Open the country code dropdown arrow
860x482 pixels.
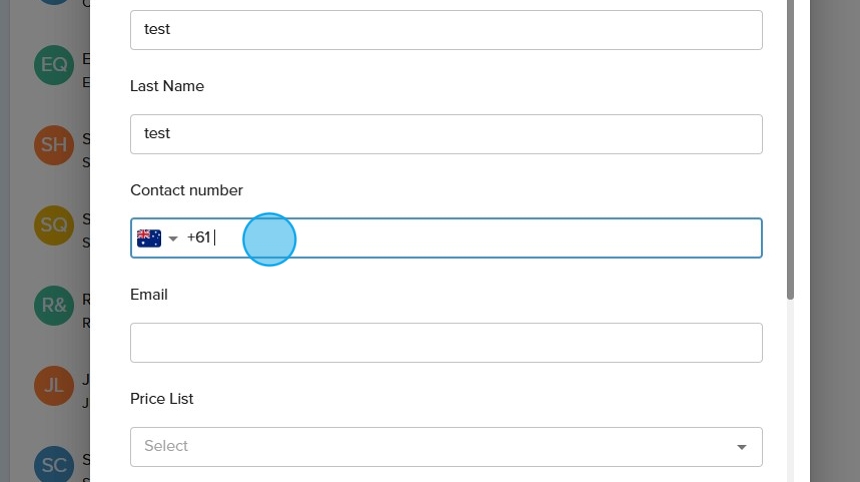point(173,238)
